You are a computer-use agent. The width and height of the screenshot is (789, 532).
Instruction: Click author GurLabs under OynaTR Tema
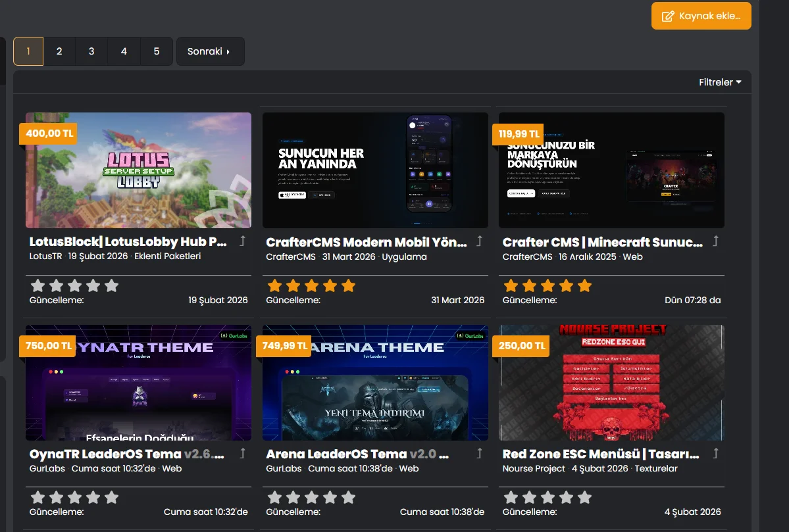[x=47, y=468]
